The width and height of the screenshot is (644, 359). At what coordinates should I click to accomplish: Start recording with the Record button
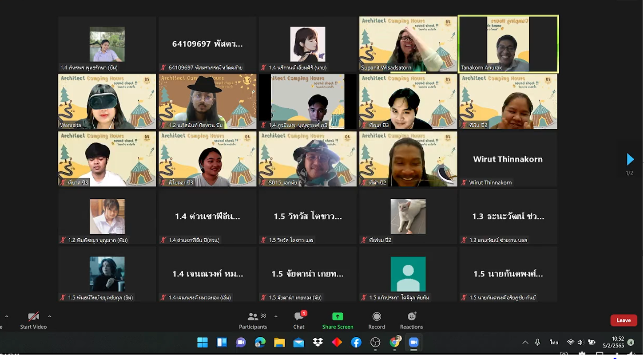(377, 320)
